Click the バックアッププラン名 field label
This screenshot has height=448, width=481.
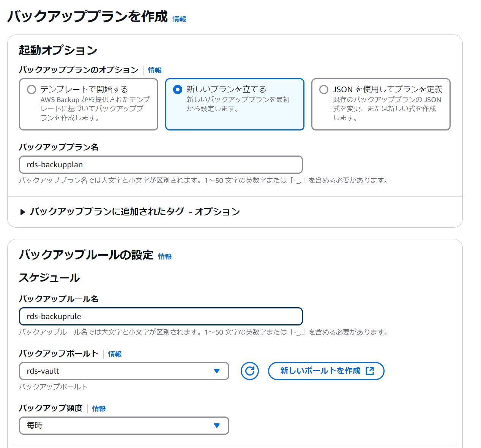58,147
